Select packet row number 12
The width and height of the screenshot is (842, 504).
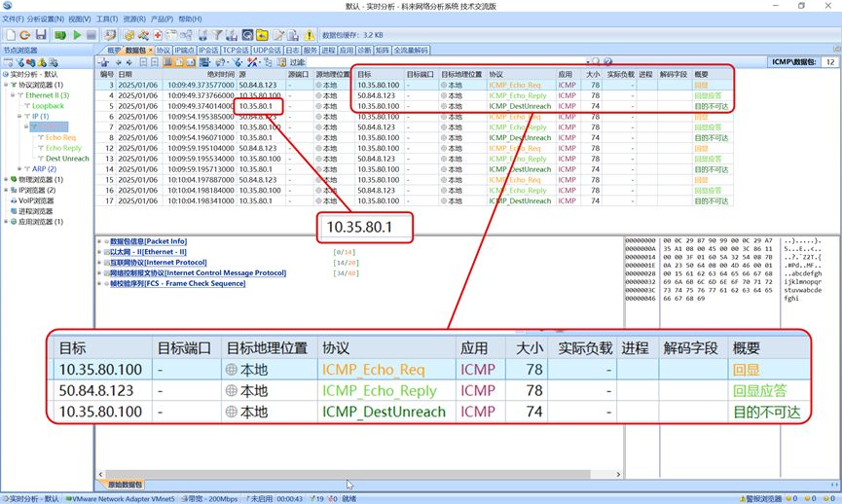click(414, 148)
